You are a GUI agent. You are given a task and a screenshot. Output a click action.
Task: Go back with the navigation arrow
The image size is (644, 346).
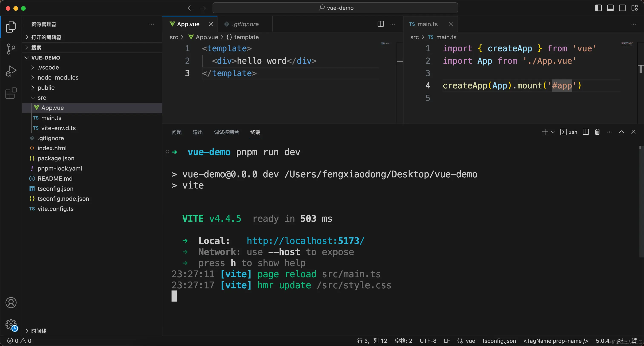[x=191, y=8]
